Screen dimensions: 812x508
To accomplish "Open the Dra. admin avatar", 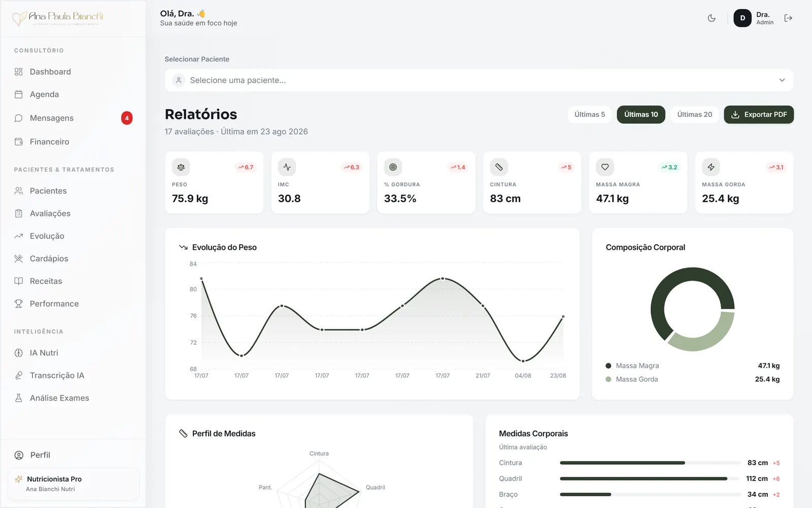I will pyautogui.click(x=742, y=18).
